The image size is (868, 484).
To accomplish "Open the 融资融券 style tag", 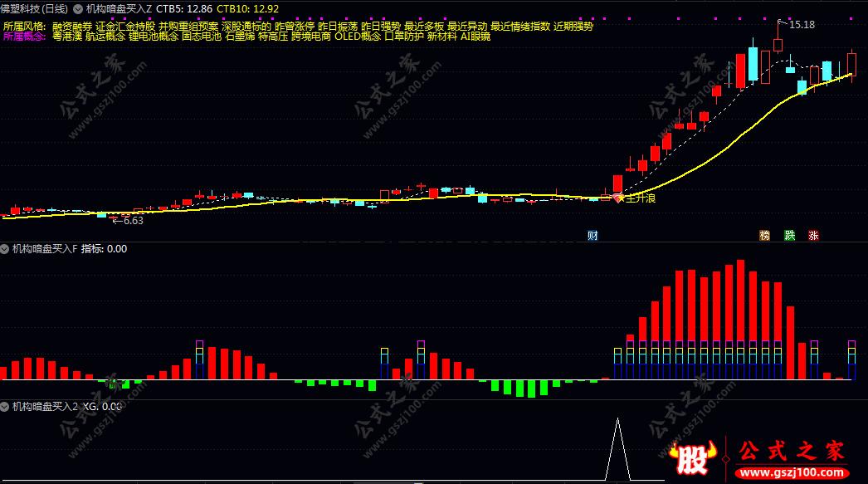I will 72,26.
